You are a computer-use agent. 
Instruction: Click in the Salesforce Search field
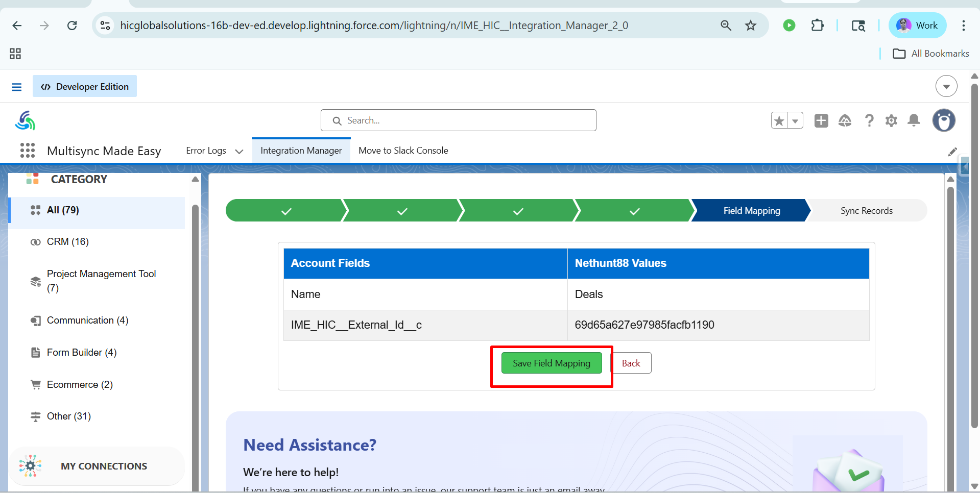click(458, 120)
